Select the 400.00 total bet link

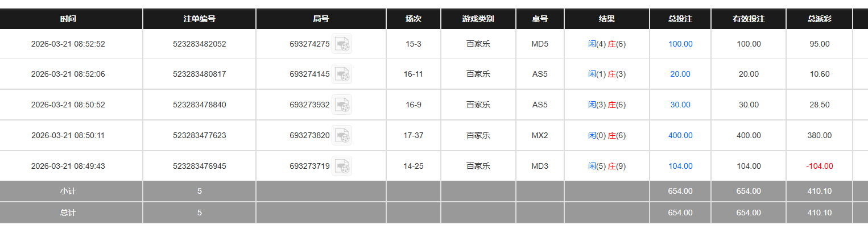point(680,136)
